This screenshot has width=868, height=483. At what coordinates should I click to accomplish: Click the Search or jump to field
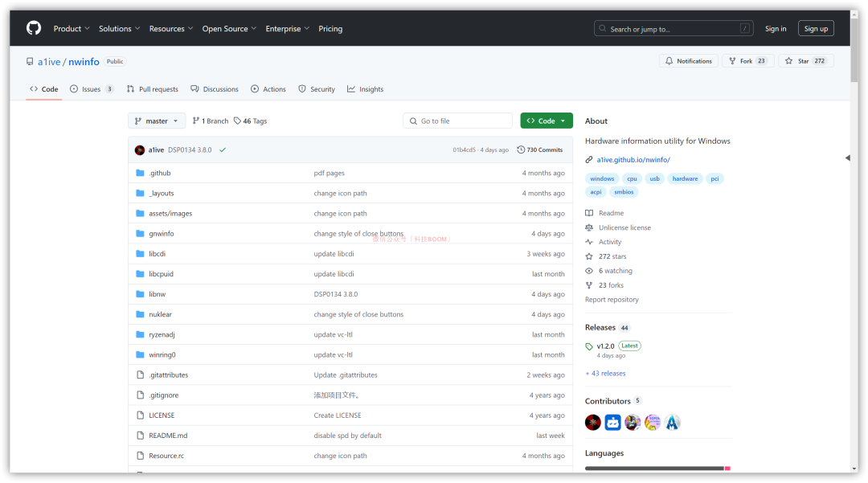[x=674, y=29]
